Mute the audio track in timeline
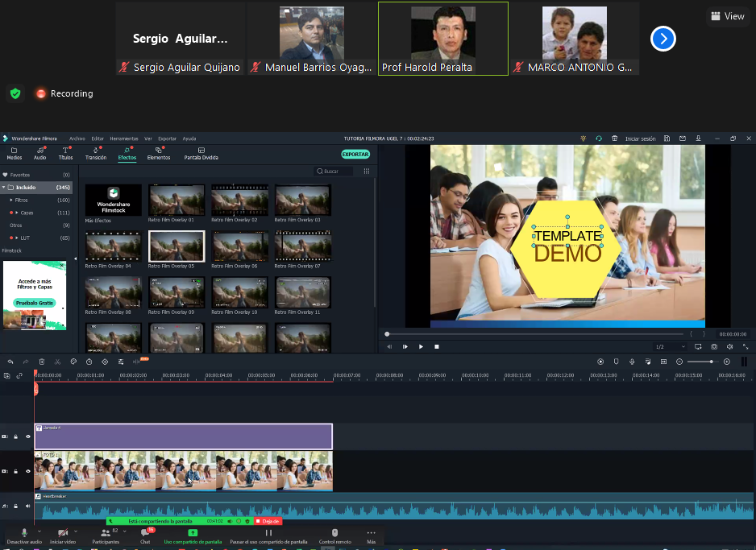Image resolution: width=756 pixels, height=550 pixels. [x=28, y=506]
